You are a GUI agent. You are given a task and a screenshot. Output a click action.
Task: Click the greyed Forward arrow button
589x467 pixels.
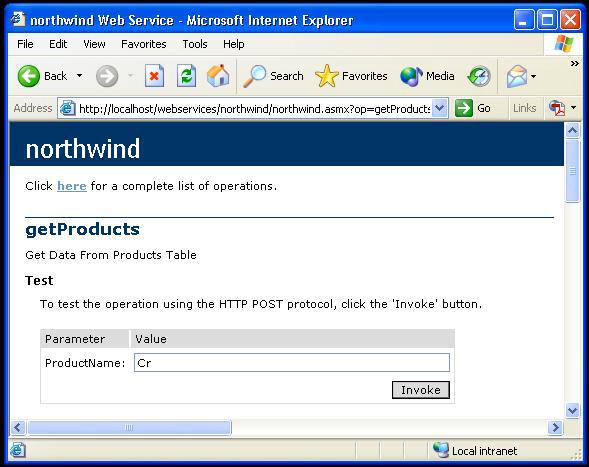click(107, 76)
